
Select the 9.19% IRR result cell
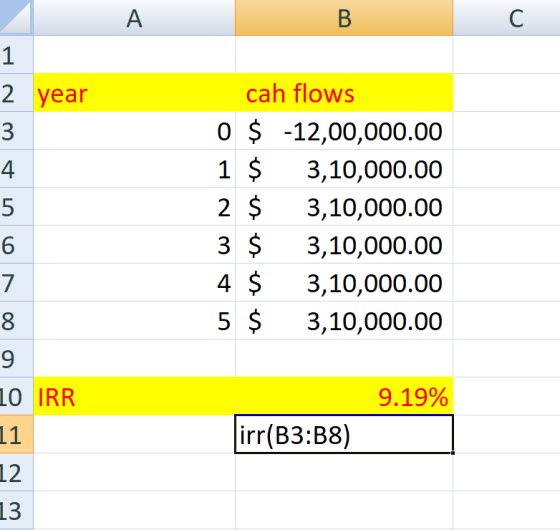pos(344,396)
